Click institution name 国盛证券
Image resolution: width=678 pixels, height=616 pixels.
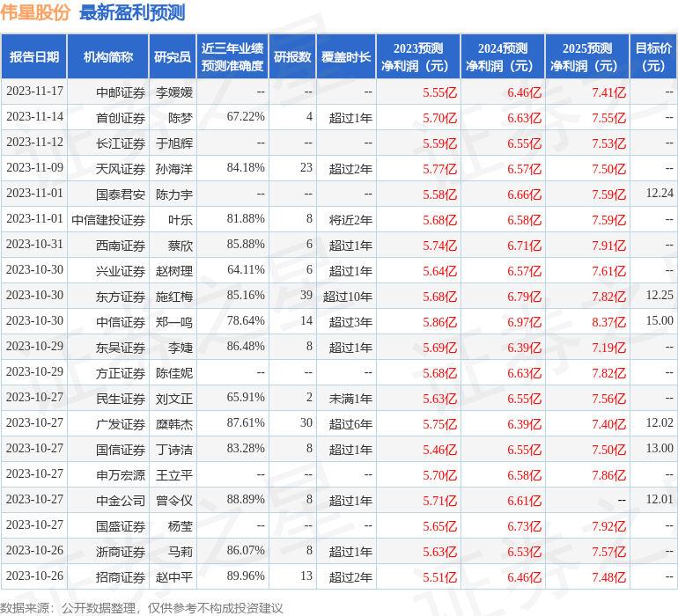pos(121,526)
